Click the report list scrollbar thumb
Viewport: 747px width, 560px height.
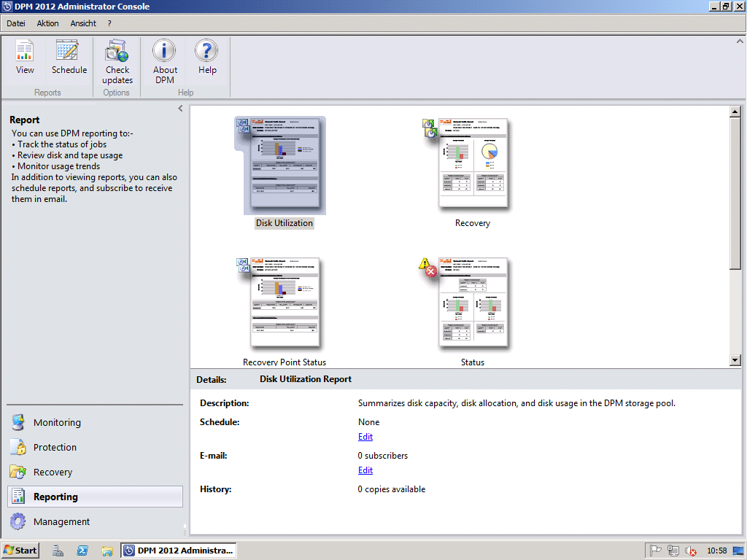point(735,193)
